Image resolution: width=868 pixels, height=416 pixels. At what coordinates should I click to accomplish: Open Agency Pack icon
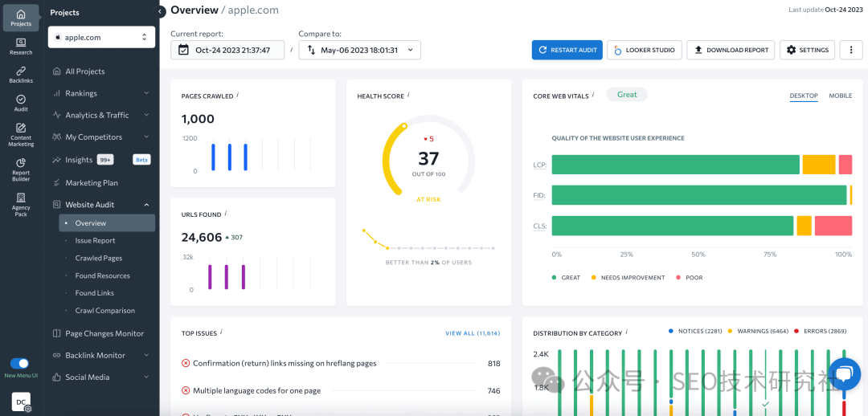tap(21, 204)
